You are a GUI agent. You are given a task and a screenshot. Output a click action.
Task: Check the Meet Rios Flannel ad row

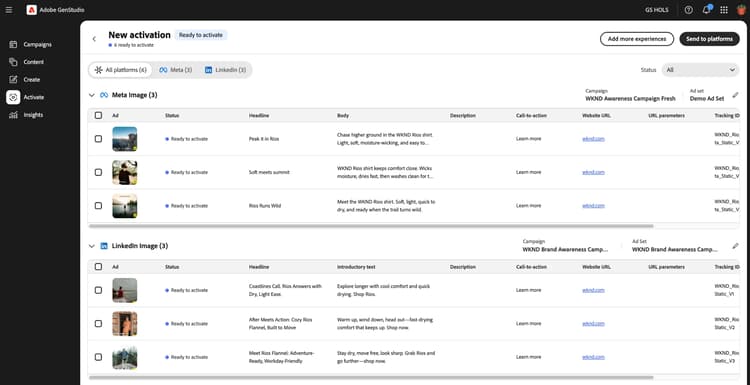point(98,357)
